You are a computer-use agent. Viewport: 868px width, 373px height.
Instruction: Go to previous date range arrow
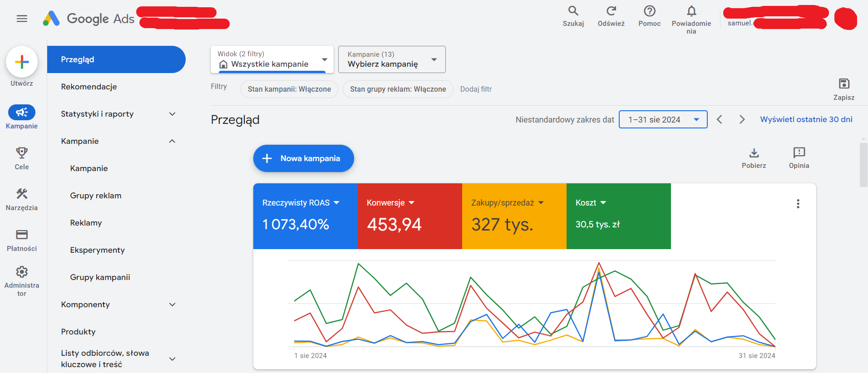(720, 119)
